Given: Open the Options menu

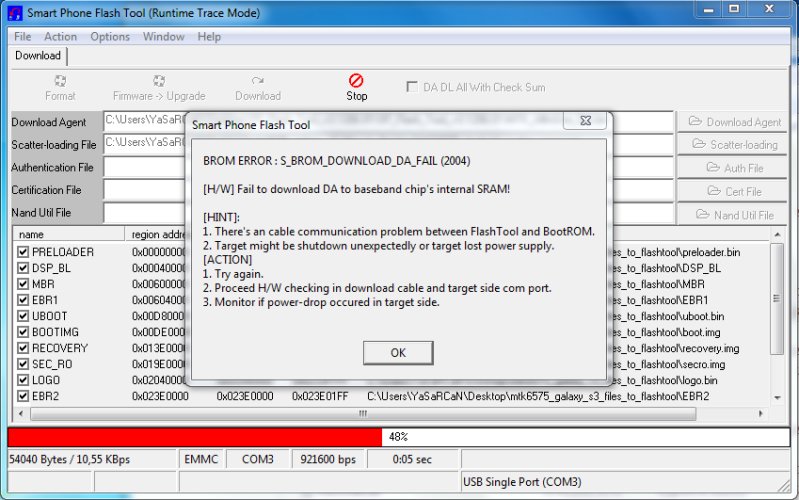Looking at the screenshot, I should (110, 37).
